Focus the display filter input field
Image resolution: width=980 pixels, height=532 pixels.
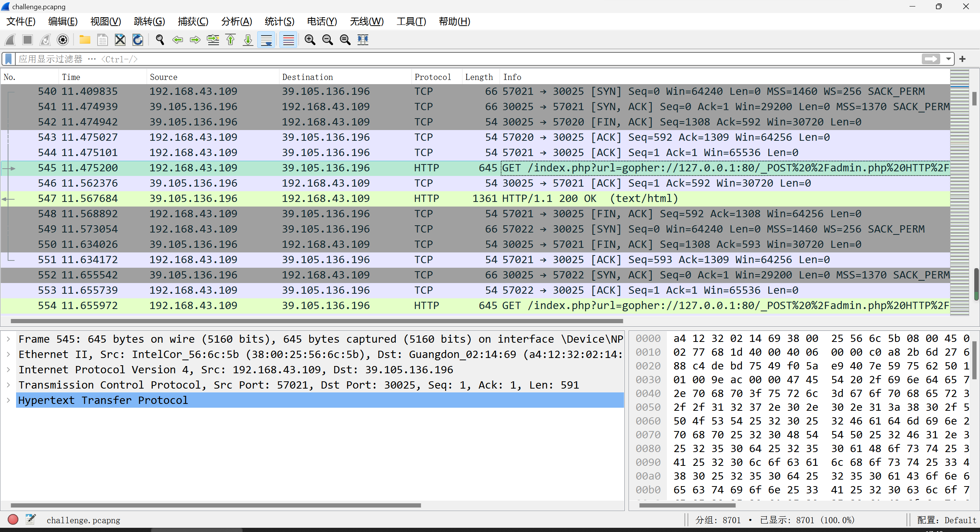467,59
